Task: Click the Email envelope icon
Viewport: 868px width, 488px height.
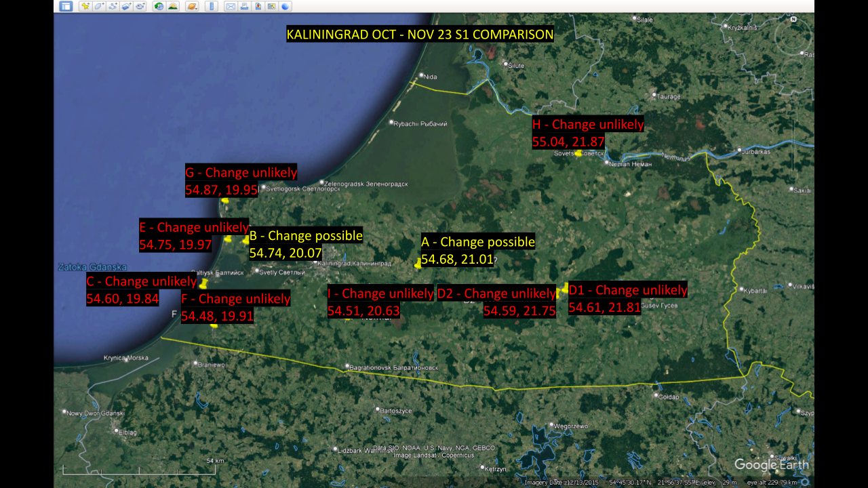Action: click(231, 6)
